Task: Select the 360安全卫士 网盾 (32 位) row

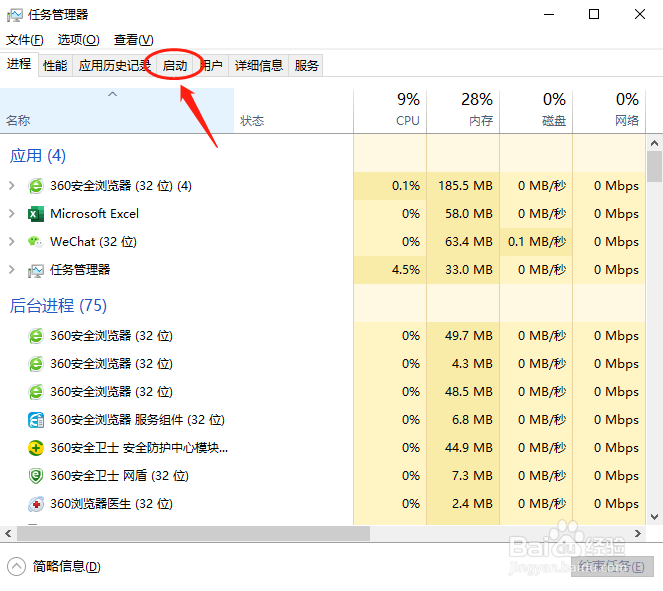Action: (176, 476)
